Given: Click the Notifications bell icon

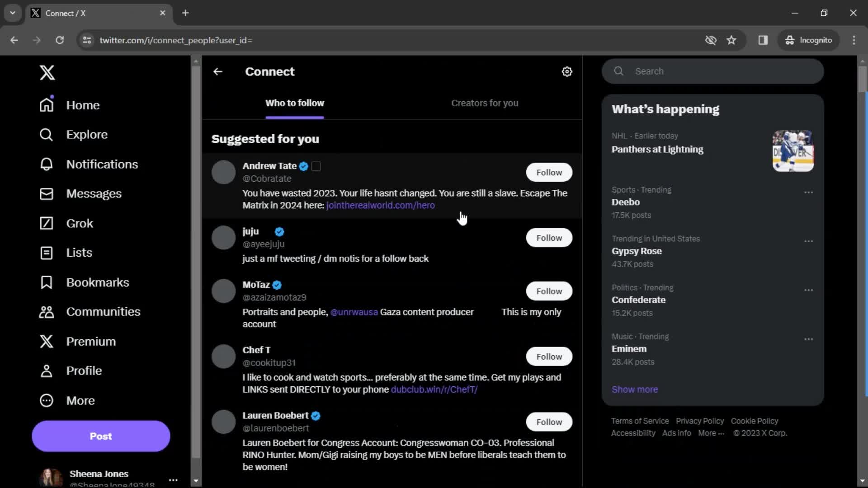Looking at the screenshot, I should tap(47, 164).
